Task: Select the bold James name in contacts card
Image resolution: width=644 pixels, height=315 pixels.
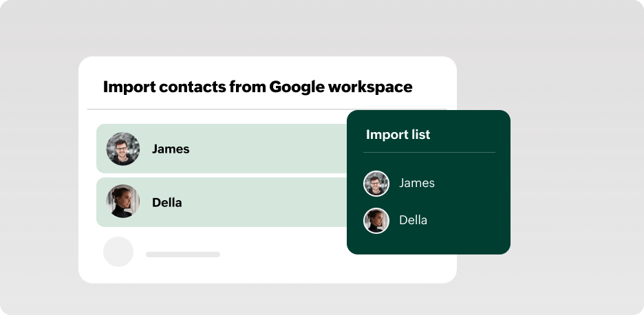Action: [171, 149]
